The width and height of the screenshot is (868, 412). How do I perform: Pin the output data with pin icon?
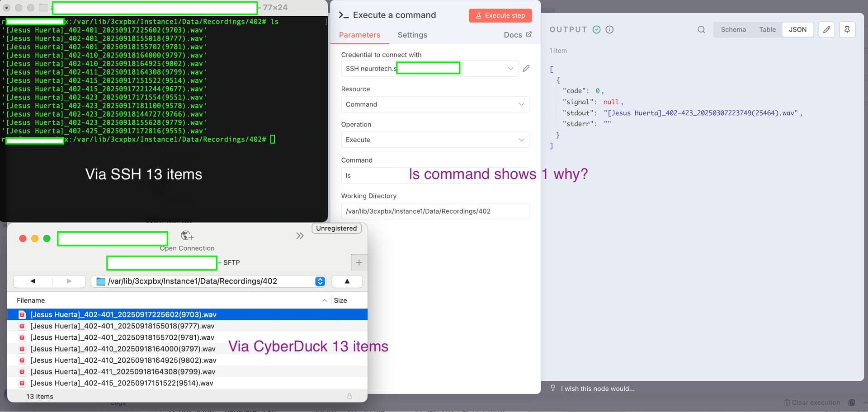click(847, 30)
